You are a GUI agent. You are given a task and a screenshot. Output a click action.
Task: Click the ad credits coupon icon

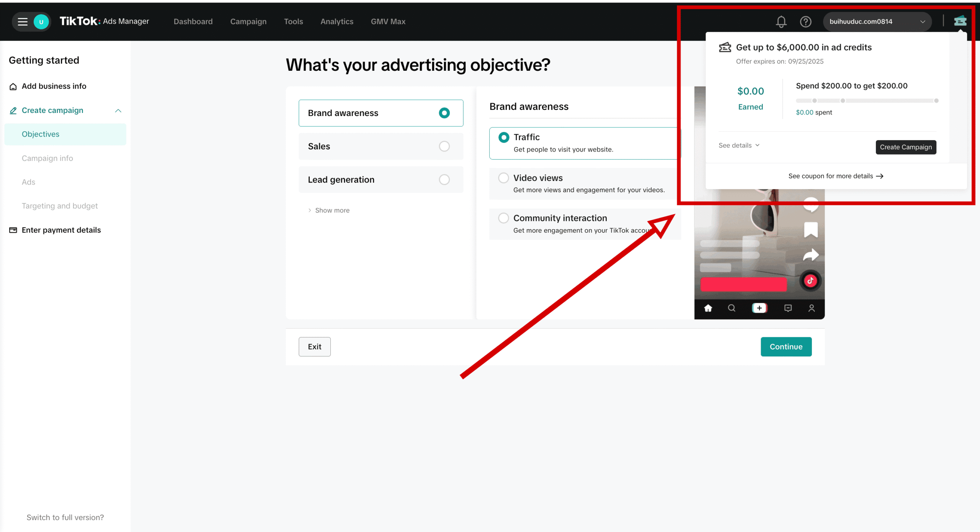[960, 21]
